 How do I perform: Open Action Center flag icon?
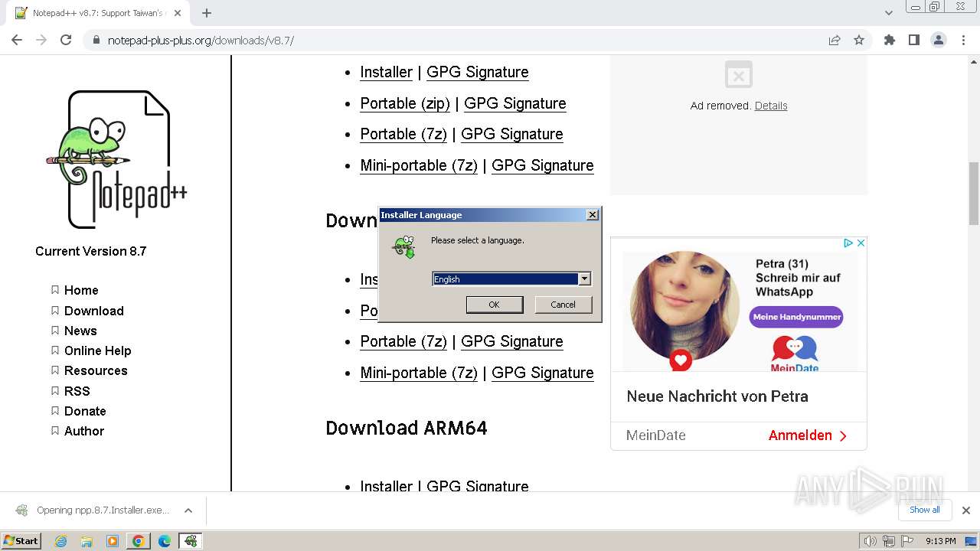906,541
